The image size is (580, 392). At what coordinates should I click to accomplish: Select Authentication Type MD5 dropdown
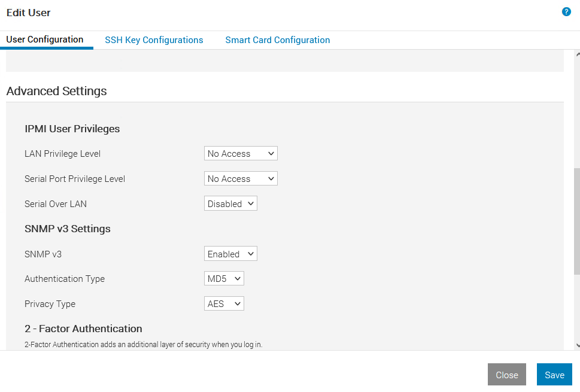(224, 278)
